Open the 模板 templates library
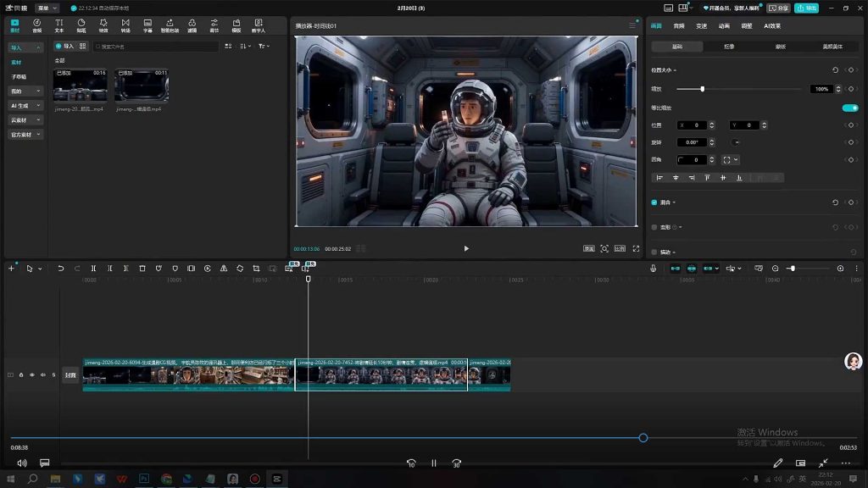The image size is (868, 488). tap(236, 25)
